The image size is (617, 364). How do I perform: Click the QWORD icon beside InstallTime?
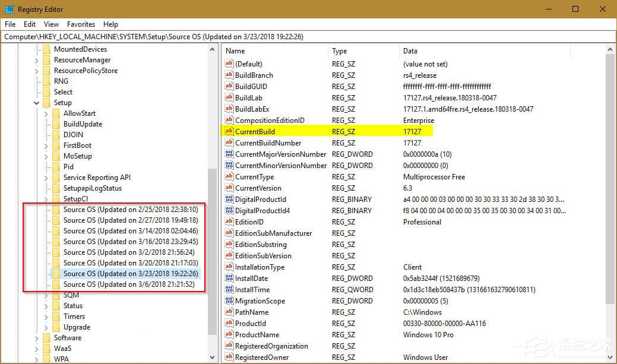tap(229, 289)
